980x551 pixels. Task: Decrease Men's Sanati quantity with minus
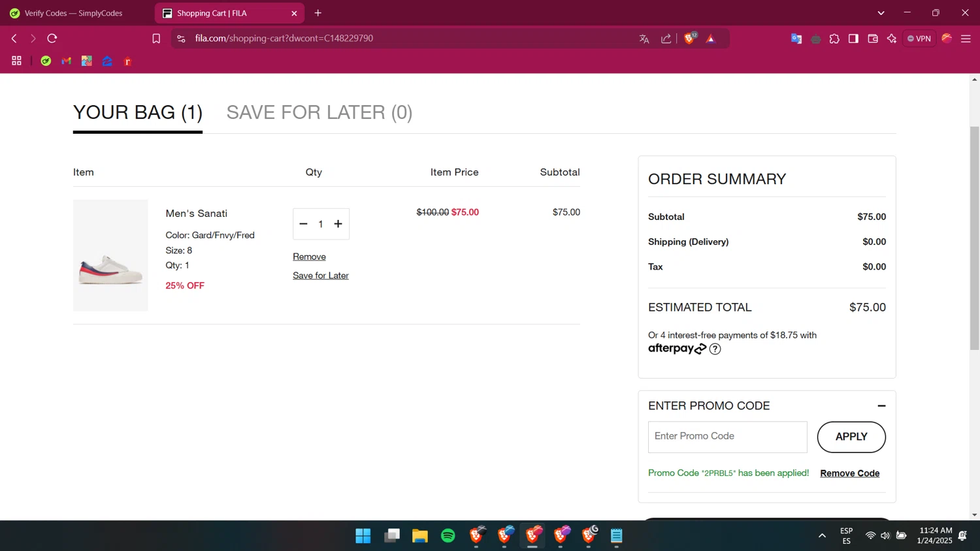click(303, 224)
